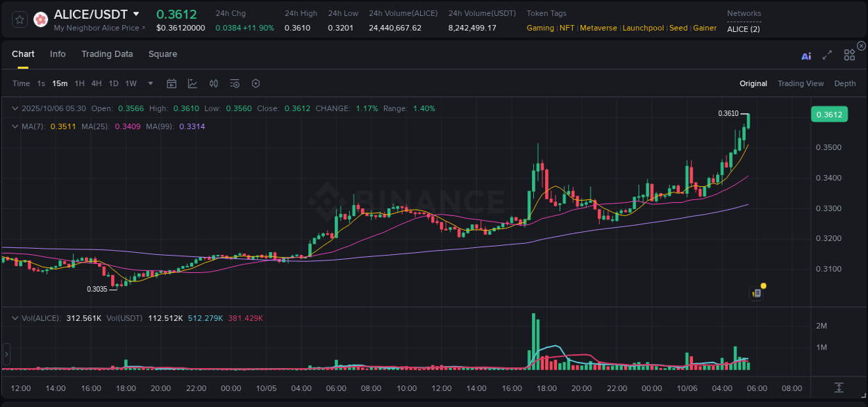Click the candle display settings icon

tap(213, 83)
